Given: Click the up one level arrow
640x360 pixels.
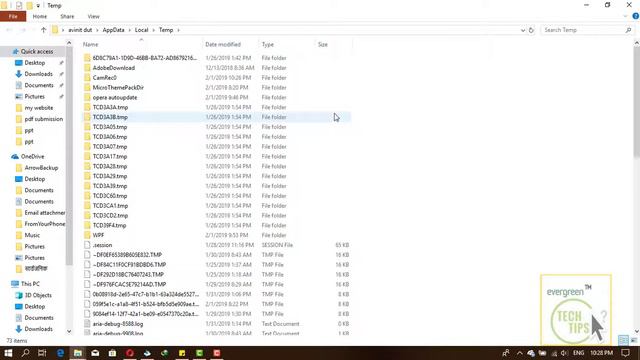Looking at the screenshot, I should pos(44,30).
